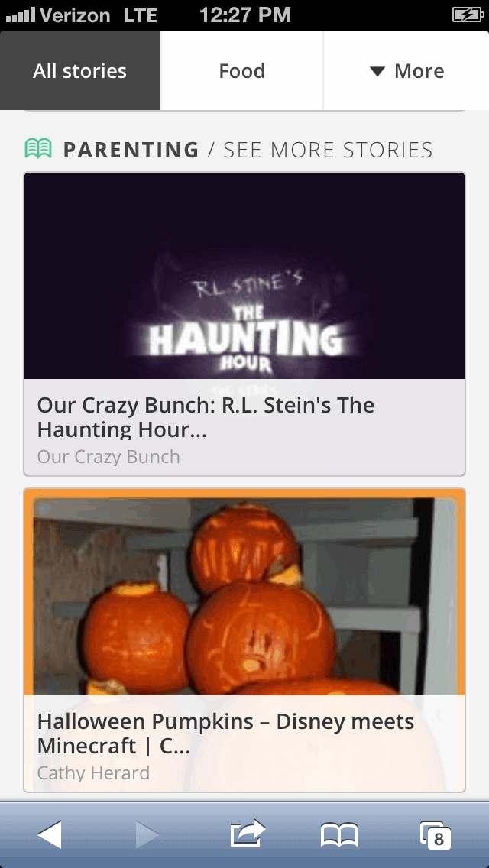The image size is (489, 868).
Task: Open Our Crazy Bunch: R.L. Stein's story title
Action: [206, 417]
